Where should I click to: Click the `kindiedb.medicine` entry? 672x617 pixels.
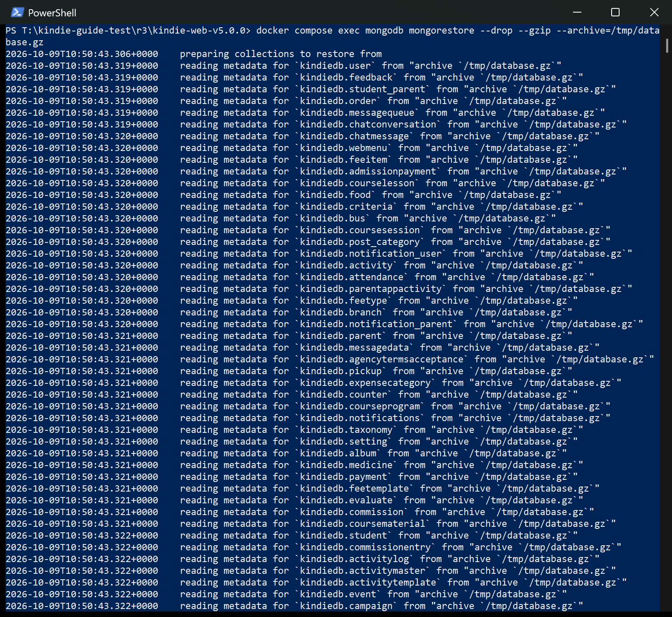346,465
